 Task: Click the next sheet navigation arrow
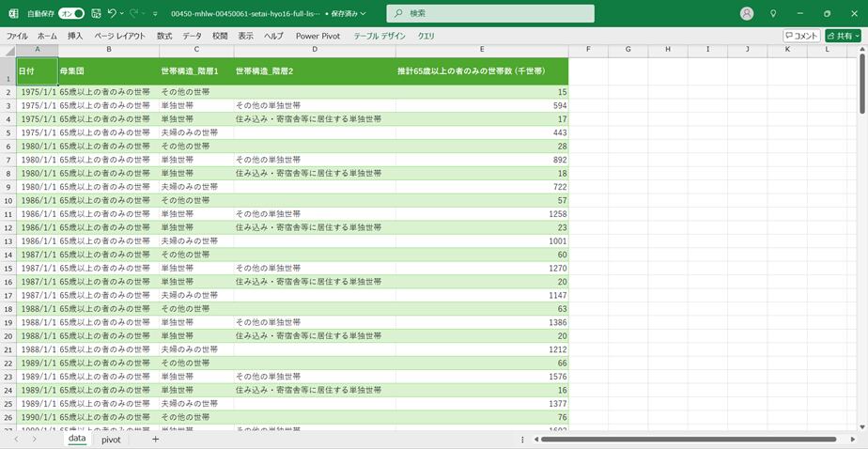(x=34, y=440)
